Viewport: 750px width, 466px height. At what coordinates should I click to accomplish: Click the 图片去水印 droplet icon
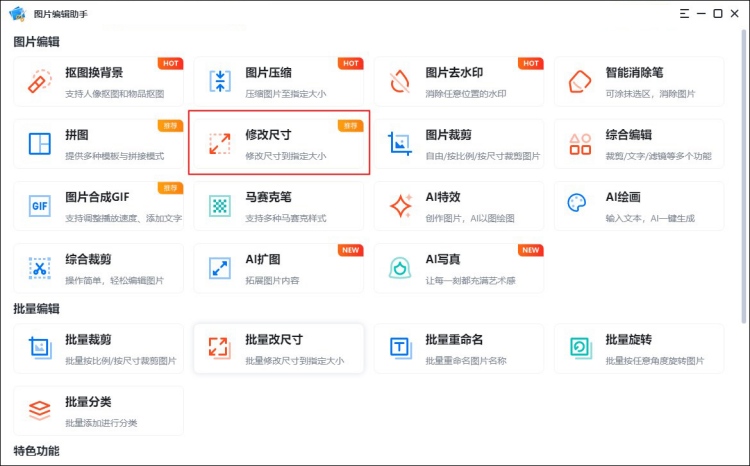tap(400, 81)
